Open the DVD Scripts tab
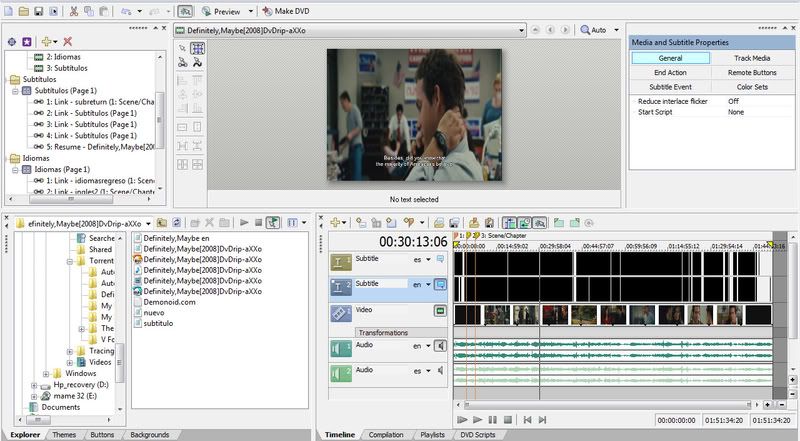 478,435
